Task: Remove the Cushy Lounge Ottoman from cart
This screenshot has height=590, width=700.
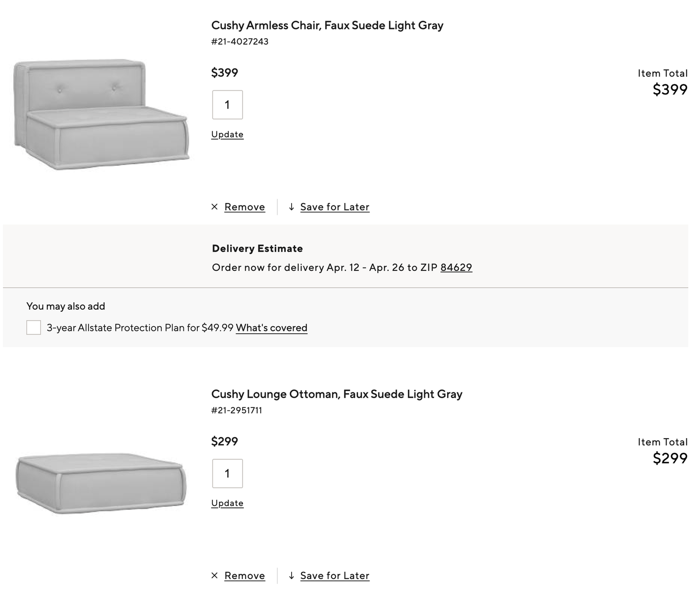Action: (x=244, y=576)
